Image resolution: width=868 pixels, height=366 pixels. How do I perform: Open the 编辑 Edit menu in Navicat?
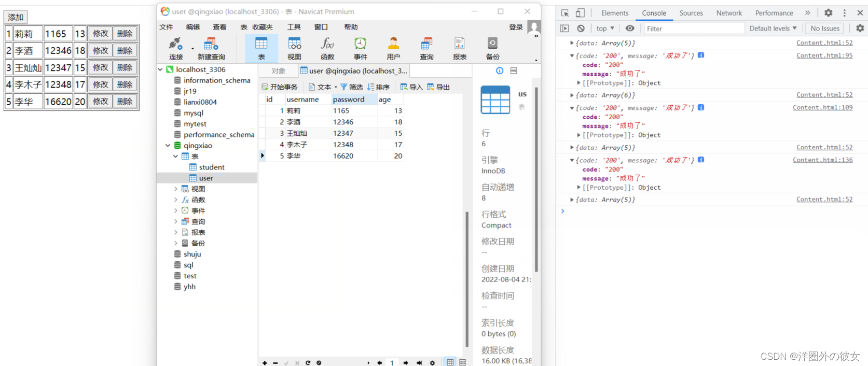coord(193,27)
